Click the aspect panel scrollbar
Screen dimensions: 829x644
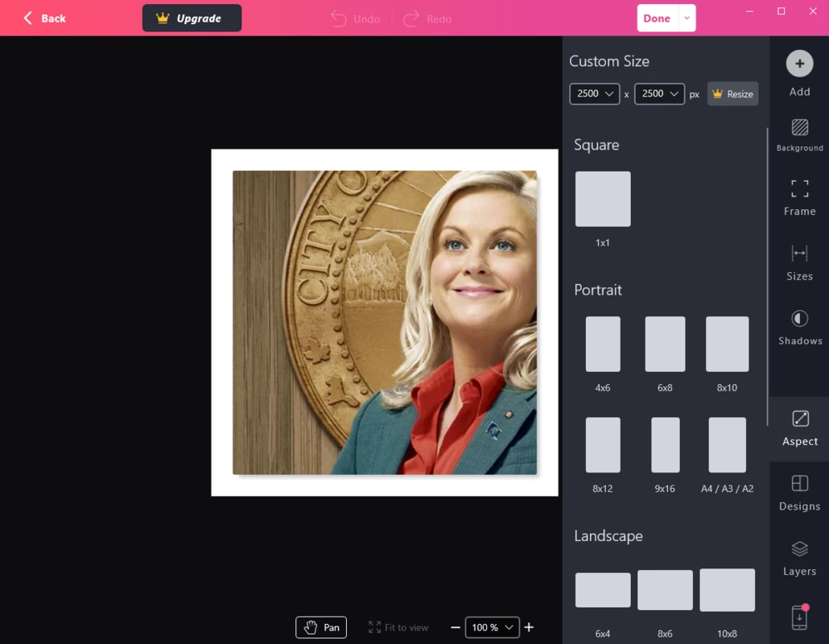767,276
